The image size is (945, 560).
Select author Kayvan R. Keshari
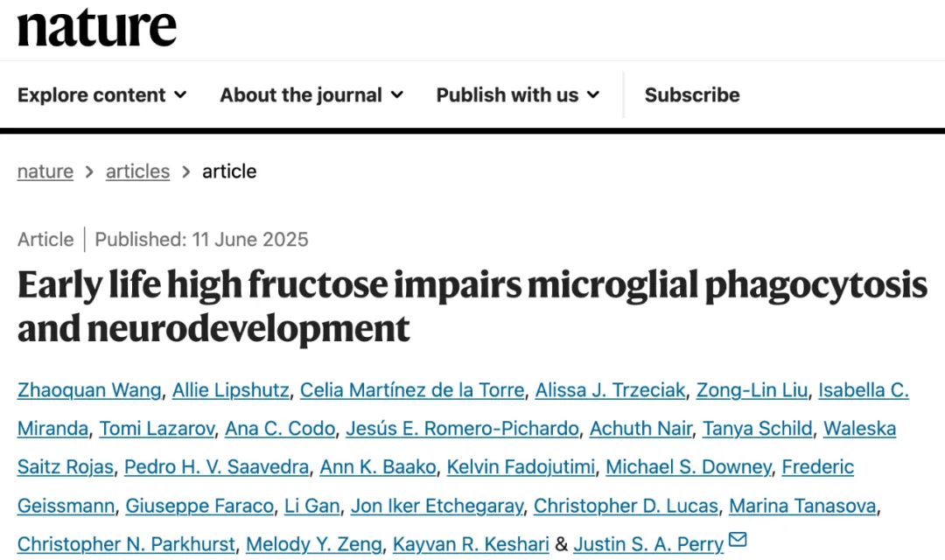coord(471,544)
